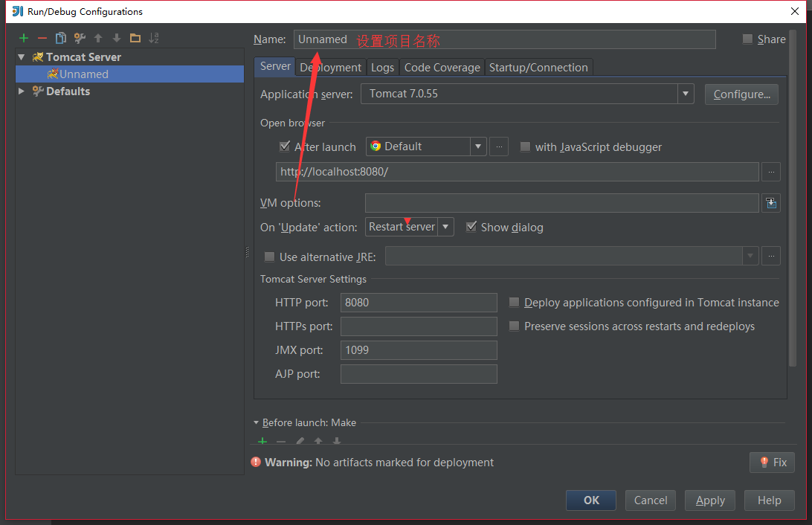Click the HTTPs port field
This screenshot has width=812, height=525.
pyautogui.click(x=419, y=326)
